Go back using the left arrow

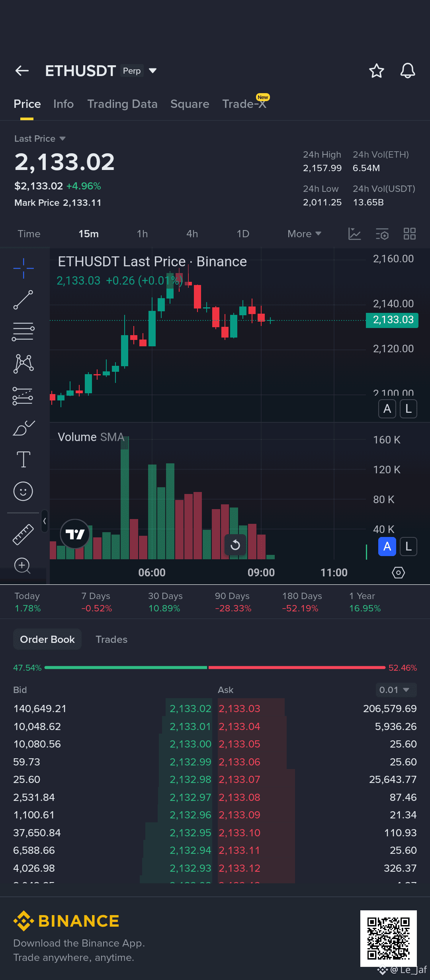pyautogui.click(x=22, y=71)
